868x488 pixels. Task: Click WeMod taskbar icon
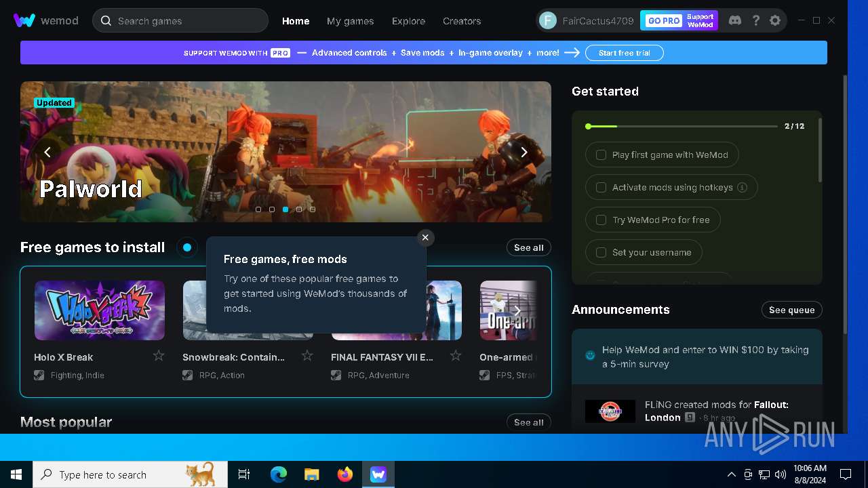(378, 474)
